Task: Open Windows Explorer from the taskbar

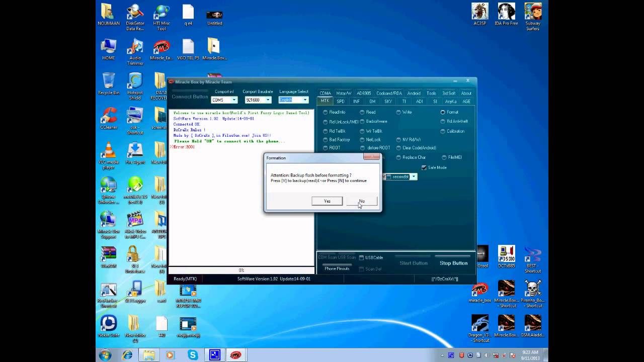Action: 149,355
